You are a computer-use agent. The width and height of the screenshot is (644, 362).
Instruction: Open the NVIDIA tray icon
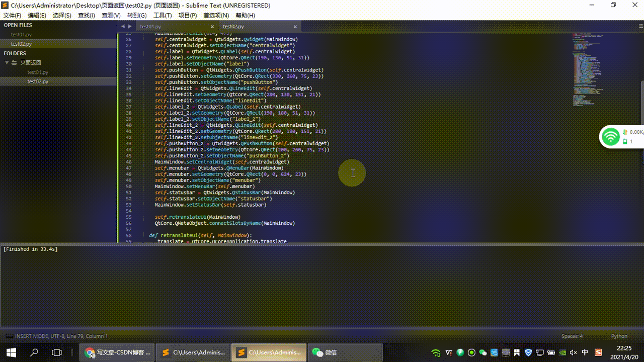pyautogui.click(x=562, y=352)
